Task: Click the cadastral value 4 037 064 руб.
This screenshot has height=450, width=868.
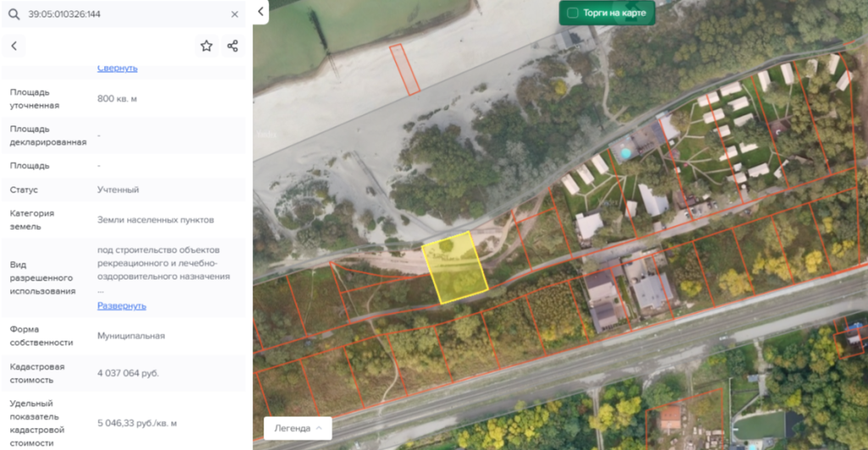Action: click(128, 373)
